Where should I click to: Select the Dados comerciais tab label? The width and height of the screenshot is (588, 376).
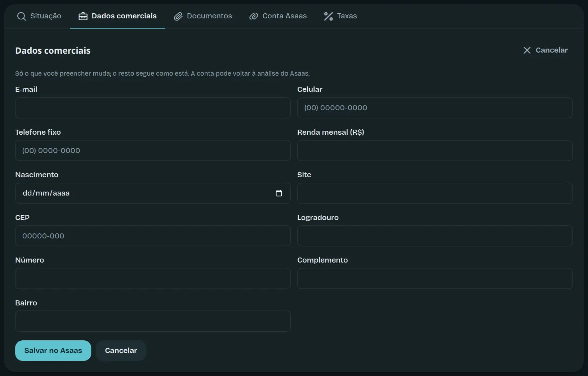pos(124,16)
